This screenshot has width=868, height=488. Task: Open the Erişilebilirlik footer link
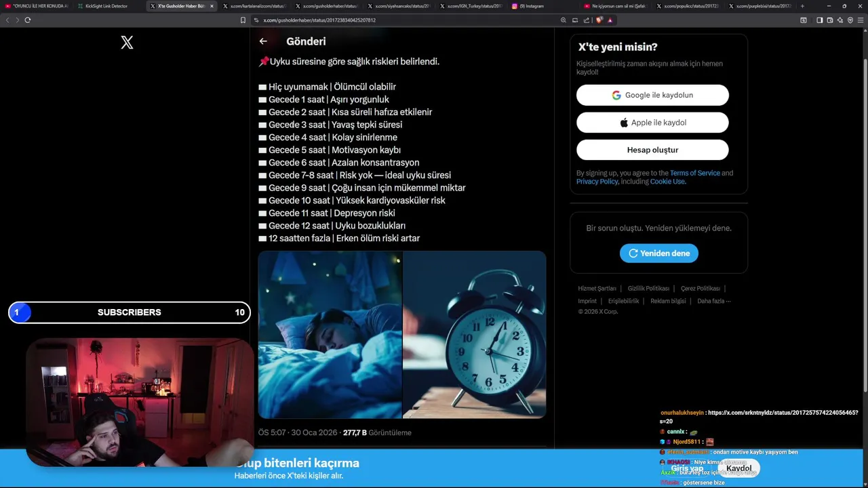[623, 301]
